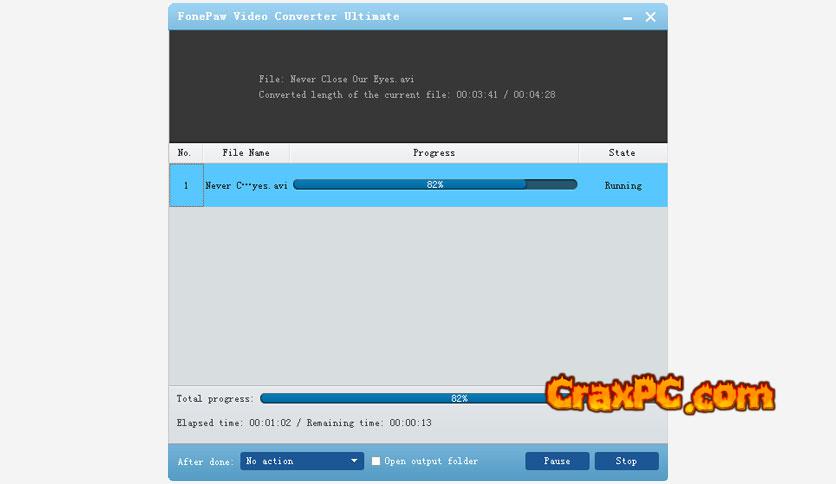Click the File Name column header
The width and height of the screenshot is (836, 484).
[246, 153]
